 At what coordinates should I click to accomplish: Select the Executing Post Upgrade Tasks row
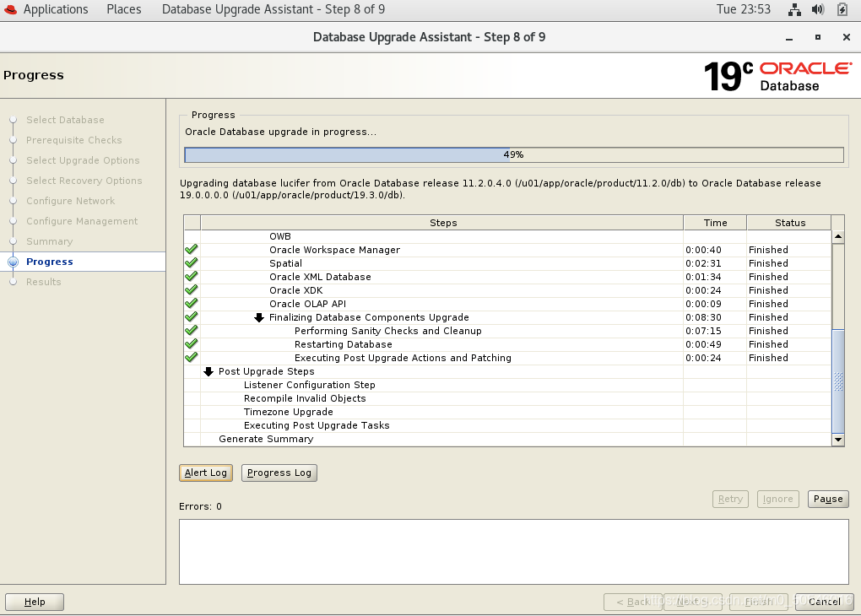pyautogui.click(x=507, y=425)
